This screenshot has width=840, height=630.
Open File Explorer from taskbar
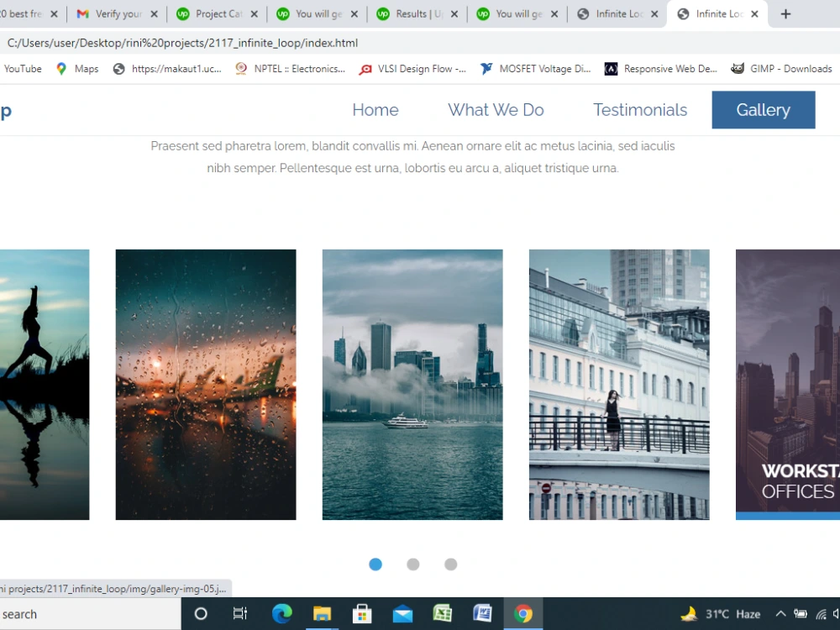(x=322, y=613)
